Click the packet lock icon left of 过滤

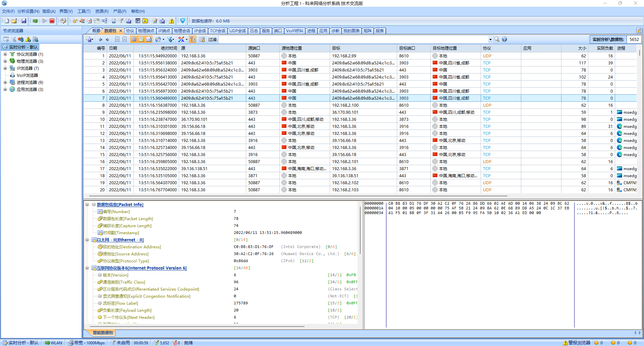coord(202,39)
